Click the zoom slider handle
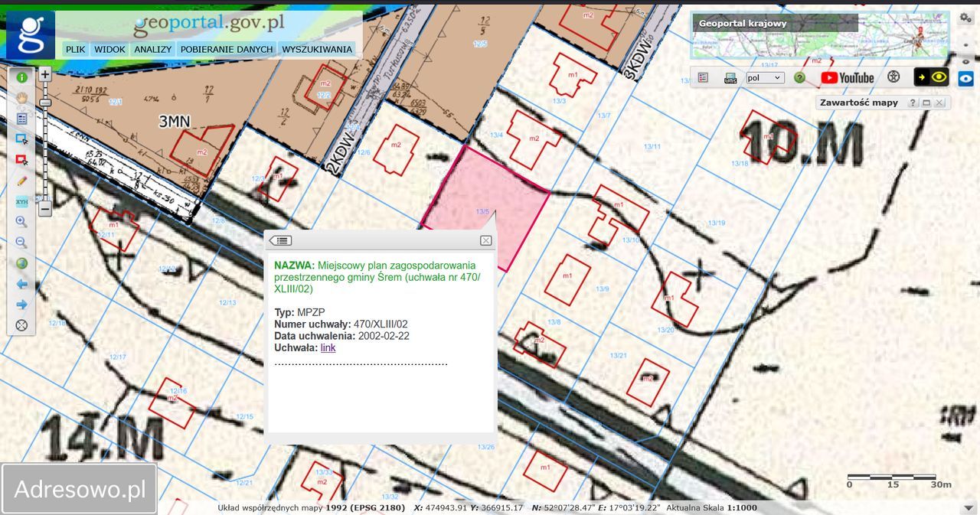 pyautogui.click(x=45, y=103)
